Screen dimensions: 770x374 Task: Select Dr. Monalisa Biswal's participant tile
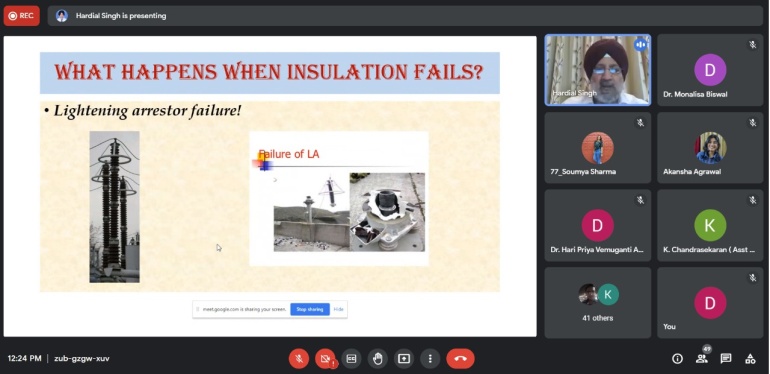tap(710, 70)
